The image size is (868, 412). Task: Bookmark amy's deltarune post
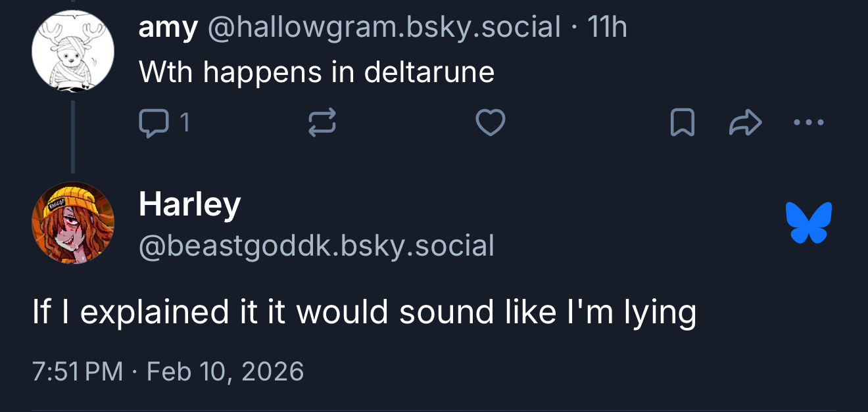tap(682, 123)
